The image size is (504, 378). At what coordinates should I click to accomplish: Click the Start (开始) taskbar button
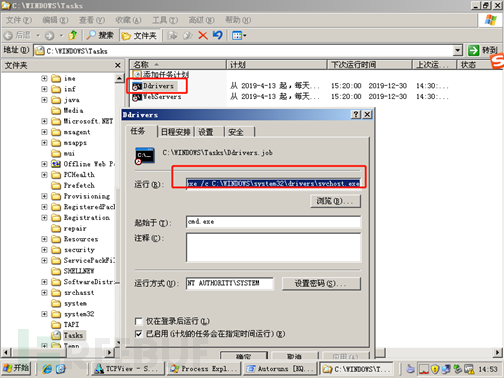click(x=16, y=368)
